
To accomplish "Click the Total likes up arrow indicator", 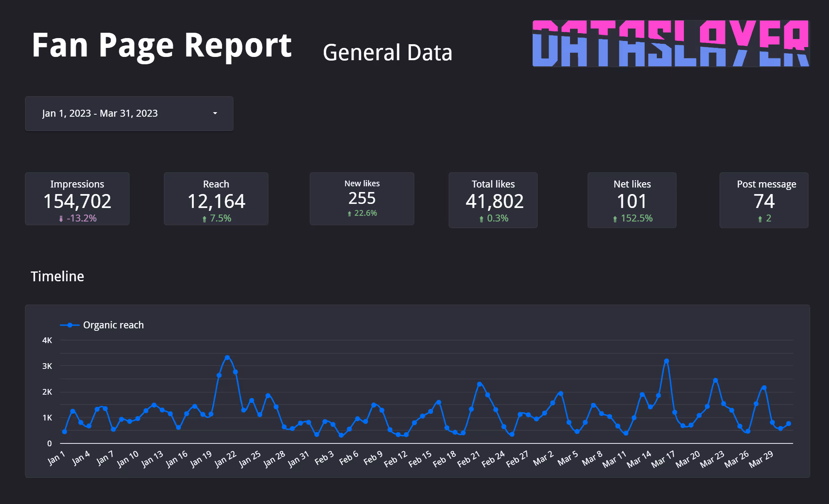I will pyautogui.click(x=482, y=219).
